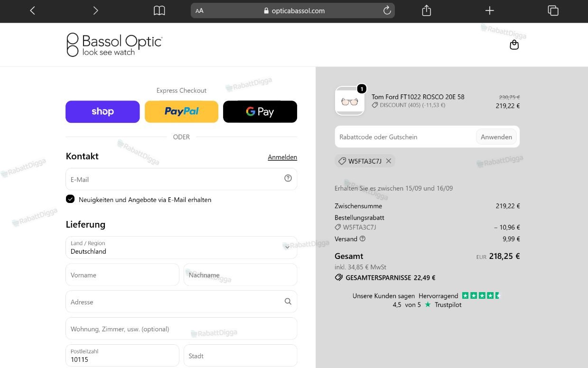Show all open tabs overview icon
588x368 pixels.
pos(553,10)
